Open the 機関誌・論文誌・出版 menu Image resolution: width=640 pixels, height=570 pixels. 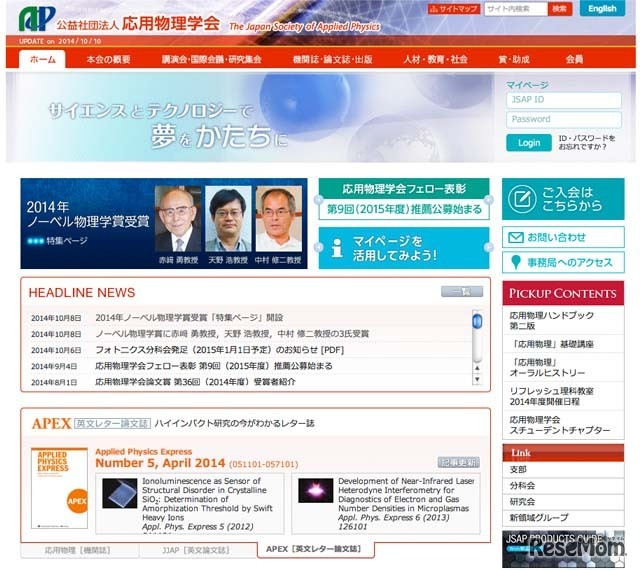click(x=333, y=59)
